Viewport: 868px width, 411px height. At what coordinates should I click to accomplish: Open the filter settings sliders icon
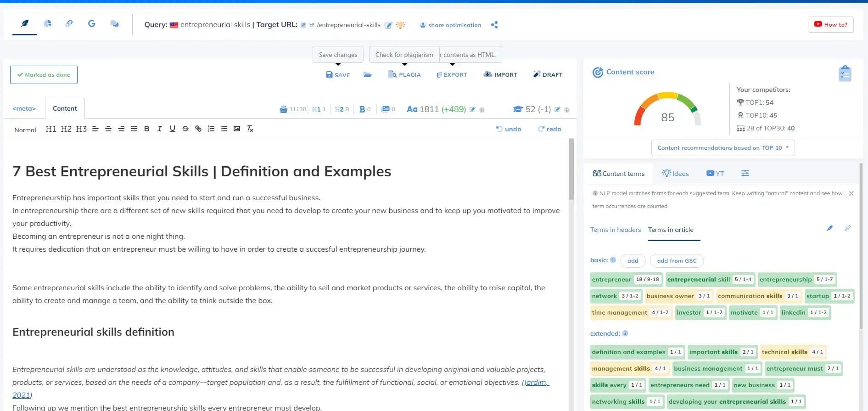click(x=745, y=173)
